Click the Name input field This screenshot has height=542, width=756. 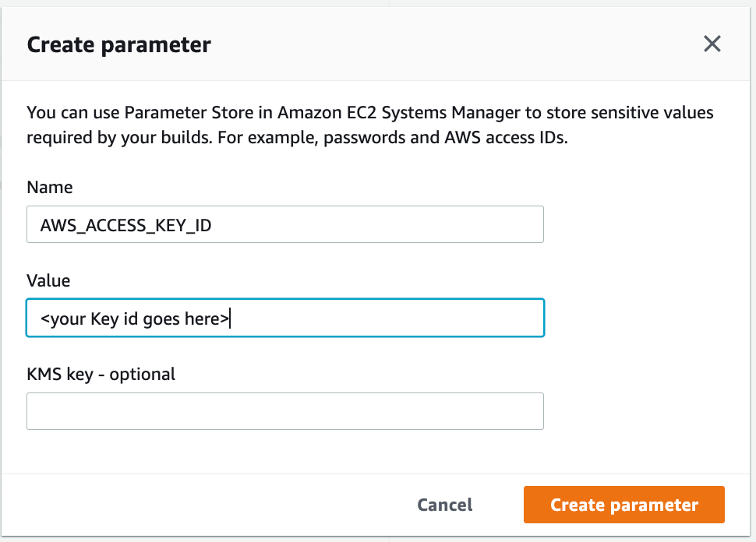[284, 225]
